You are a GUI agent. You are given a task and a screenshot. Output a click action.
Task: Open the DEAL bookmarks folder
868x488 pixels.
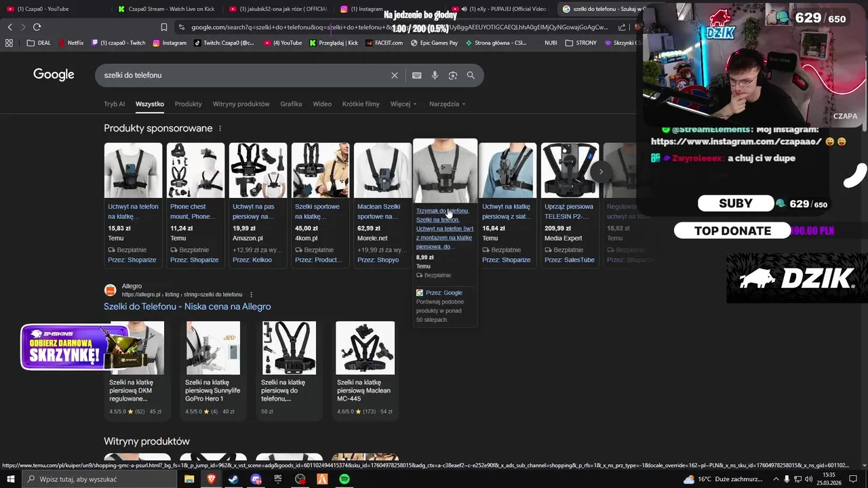click(x=39, y=43)
